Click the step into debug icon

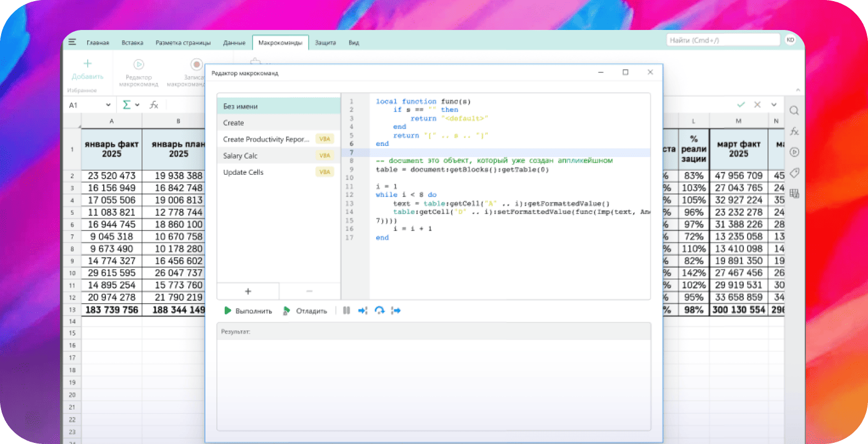click(363, 311)
